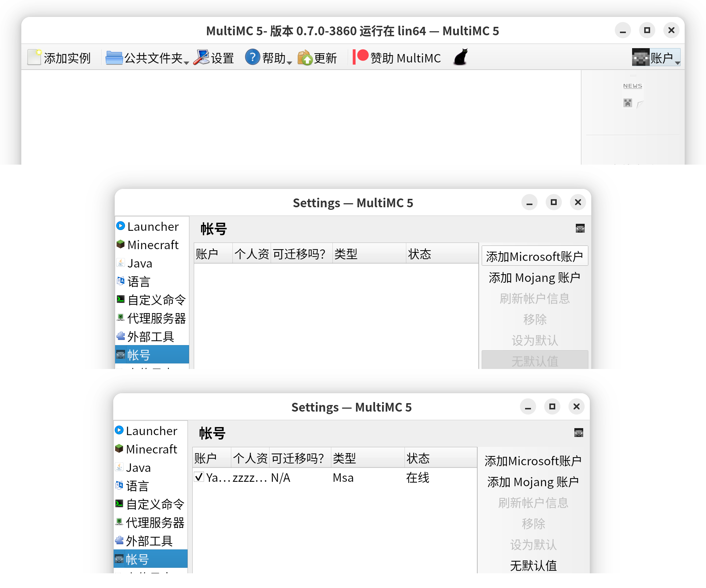Open the 账户 account dropdown at top right

click(x=656, y=58)
